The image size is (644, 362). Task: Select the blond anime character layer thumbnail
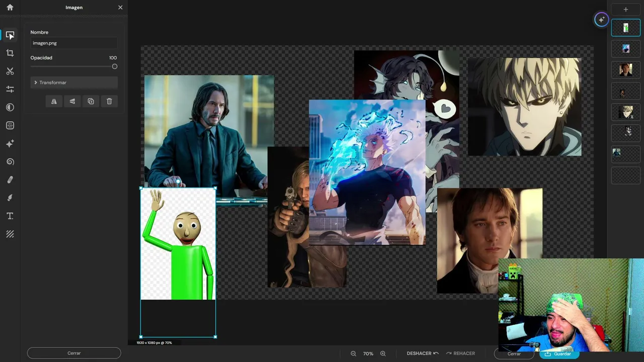click(626, 112)
